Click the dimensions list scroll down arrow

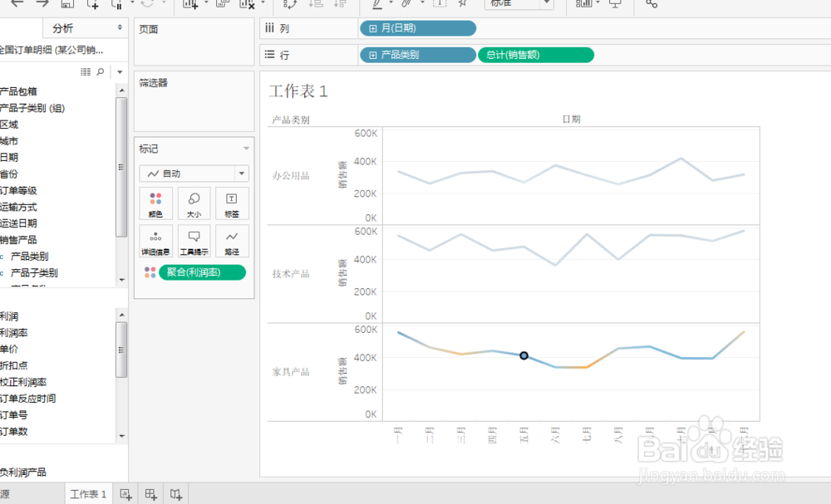tap(122, 280)
